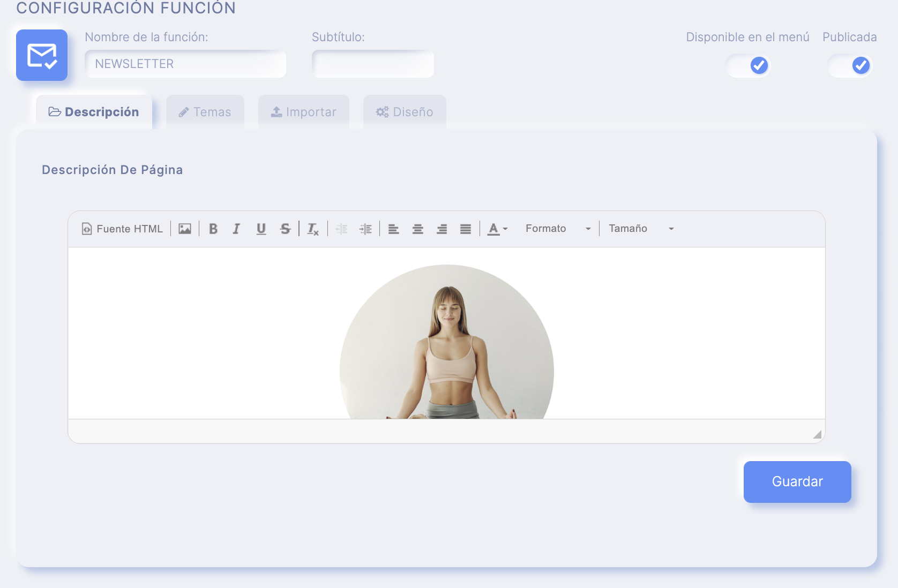Open the Formato dropdown
This screenshot has width=898, height=588.
pyautogui.click(x=558, y=229)
